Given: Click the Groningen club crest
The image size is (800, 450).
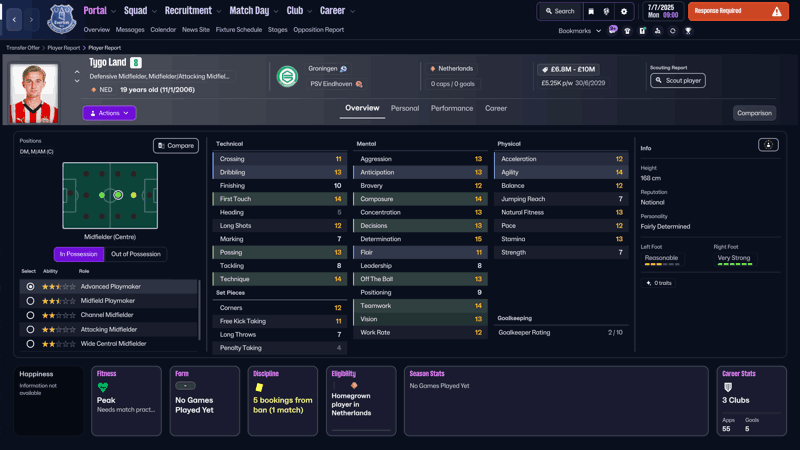Looking at the screenshot, I should click(x=287, y=77).
